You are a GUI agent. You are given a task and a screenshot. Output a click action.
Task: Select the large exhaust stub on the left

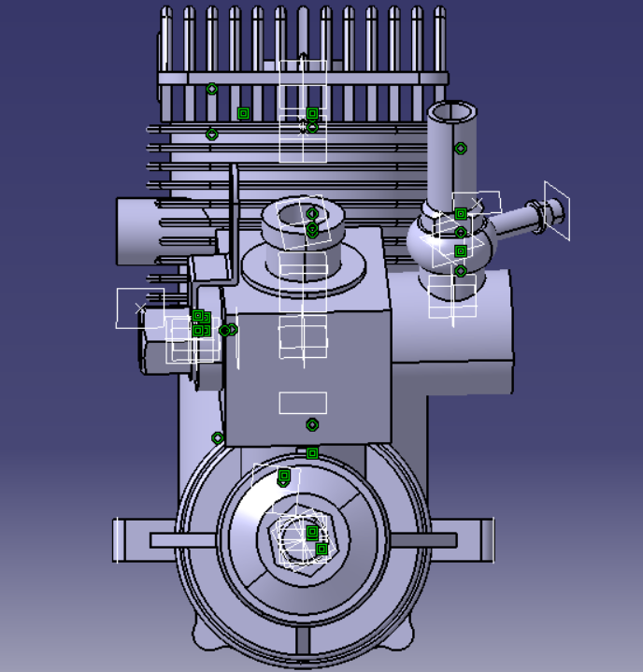tap(139, 232)
